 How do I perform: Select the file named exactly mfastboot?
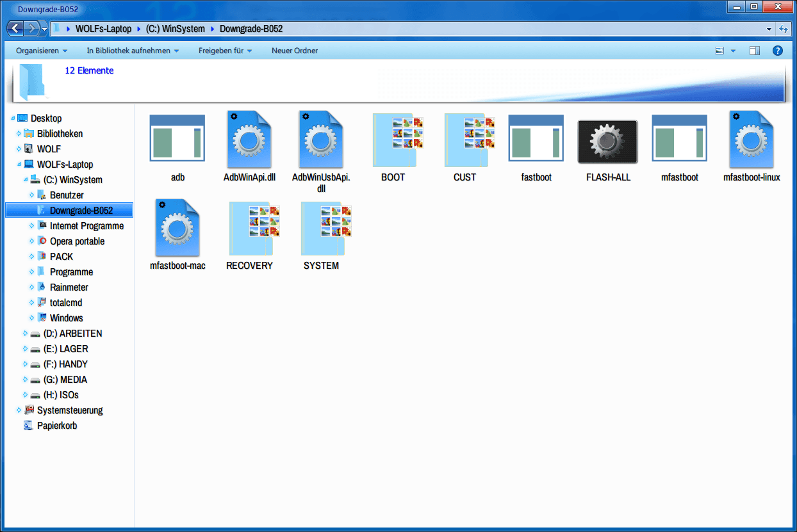(680, 147)
